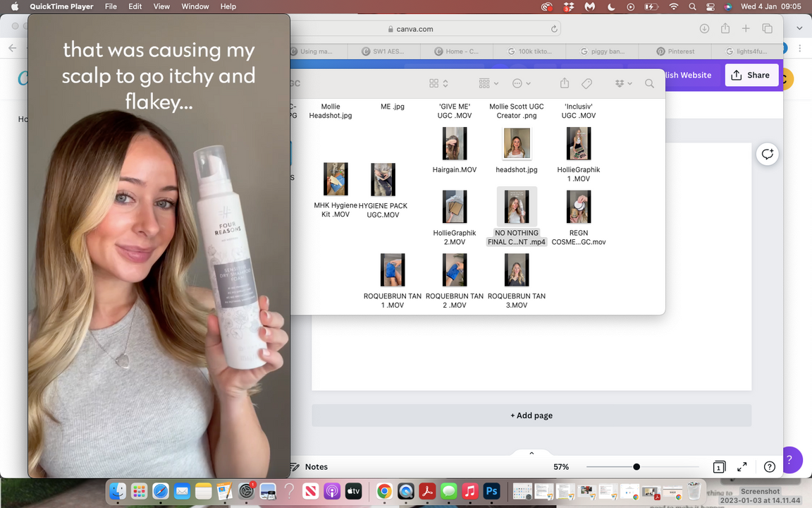Select the MHK Hygiene Kit .MOV file
Viewport: 812px width, 508px height.
[336, 190]
